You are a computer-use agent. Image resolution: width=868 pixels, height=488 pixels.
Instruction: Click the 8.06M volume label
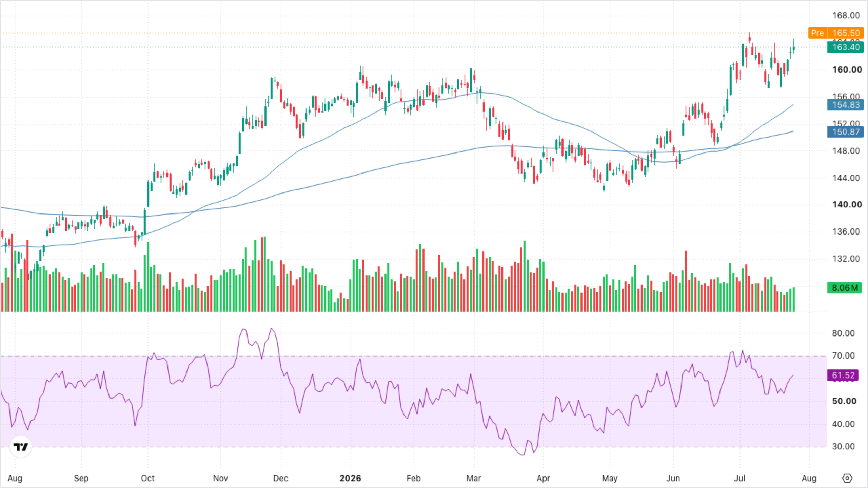[844, 288]
